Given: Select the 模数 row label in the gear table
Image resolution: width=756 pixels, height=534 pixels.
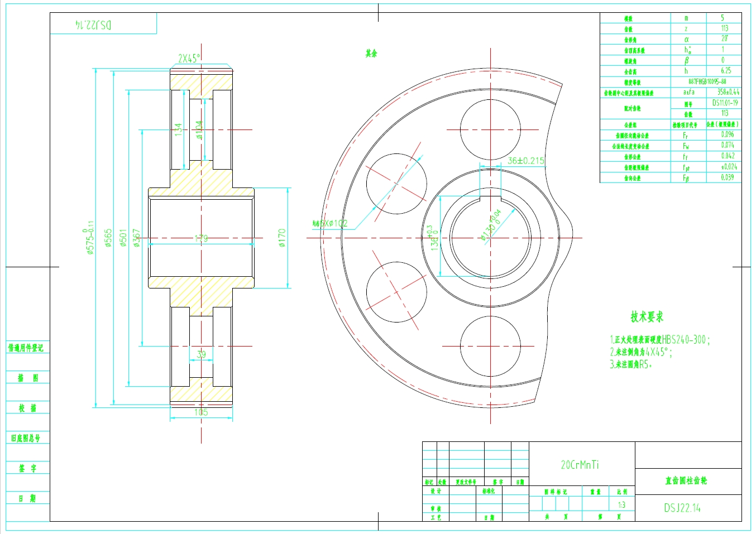Looking at the screenshot, I should [x=628, y=18].
